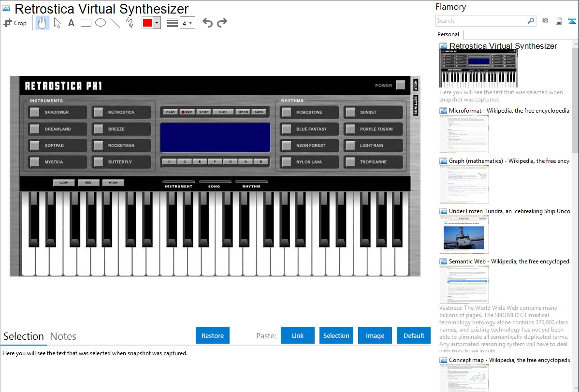Viewport: 579px width, 392px height.
Task: Click the INSTRUMENT volume slider
Action: pyautogui.click(x=178, y=182)
